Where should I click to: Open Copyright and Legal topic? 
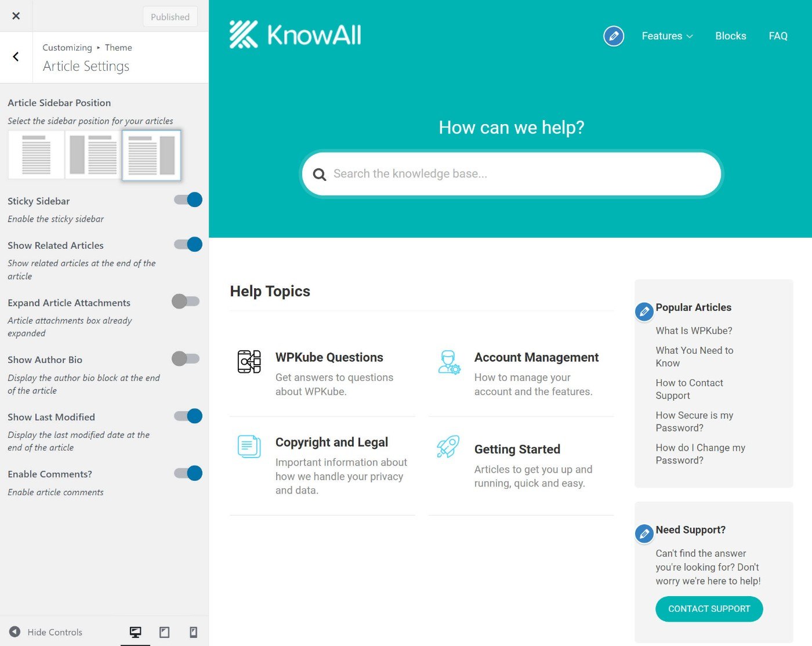tap(332, 442)
